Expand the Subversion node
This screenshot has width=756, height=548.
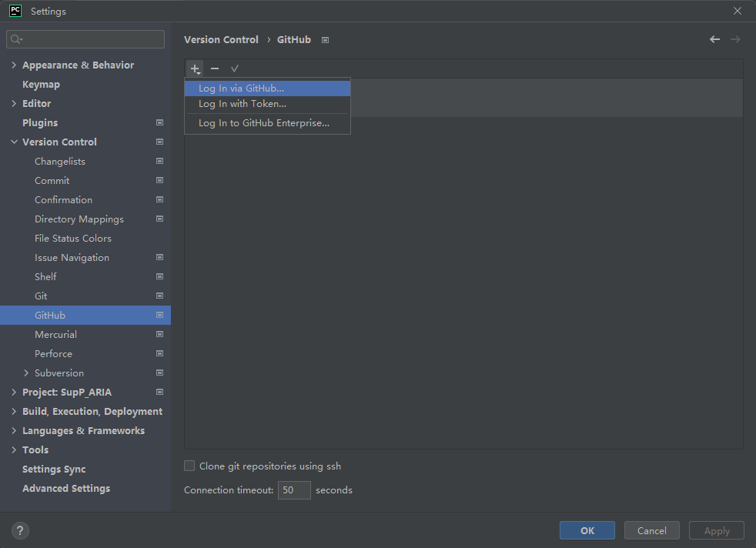pos(26,373)
